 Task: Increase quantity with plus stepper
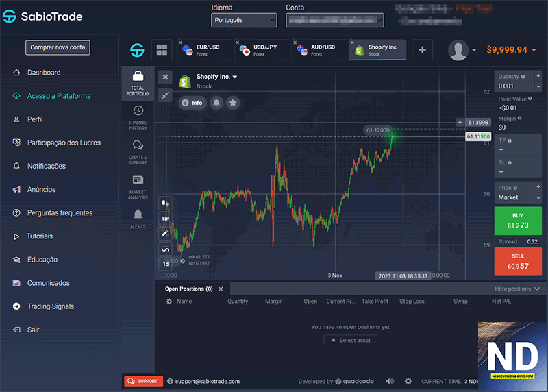click(538, 76)
